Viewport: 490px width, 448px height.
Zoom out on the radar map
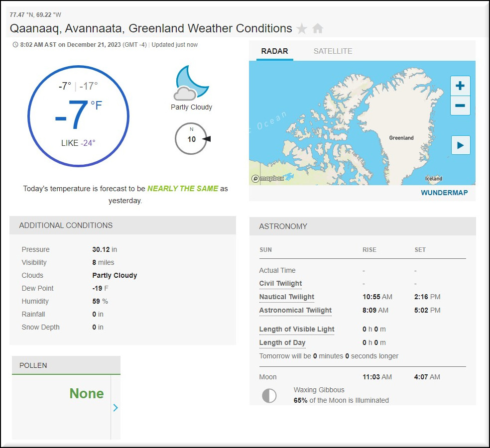click(460, 106)
